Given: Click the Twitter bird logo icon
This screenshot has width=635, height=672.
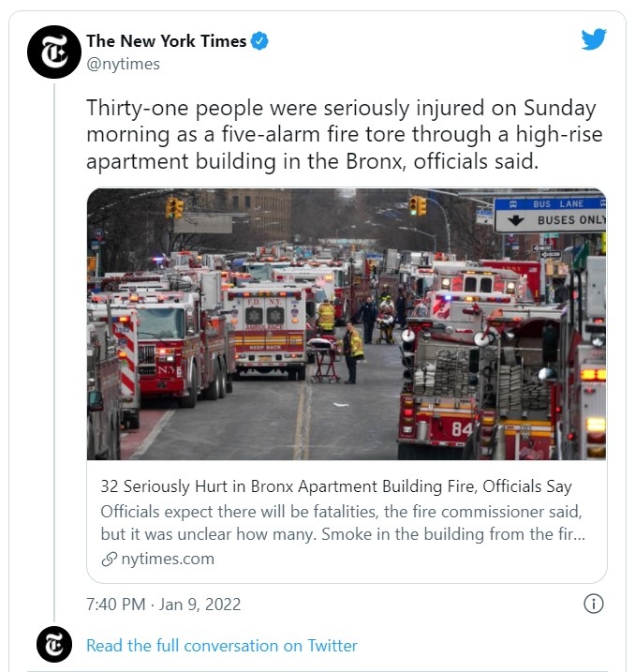Looking at the screenshot, I should 594,39.
